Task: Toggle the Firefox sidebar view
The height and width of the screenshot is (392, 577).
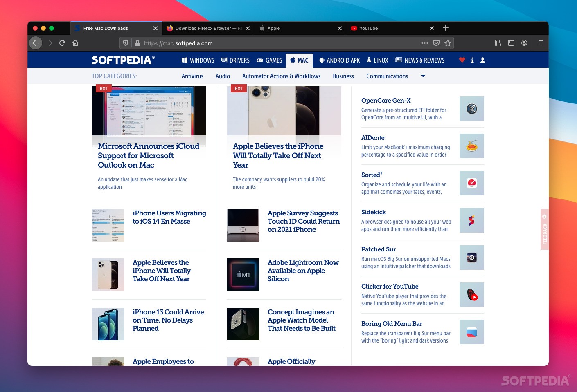Action: point(511,43)
